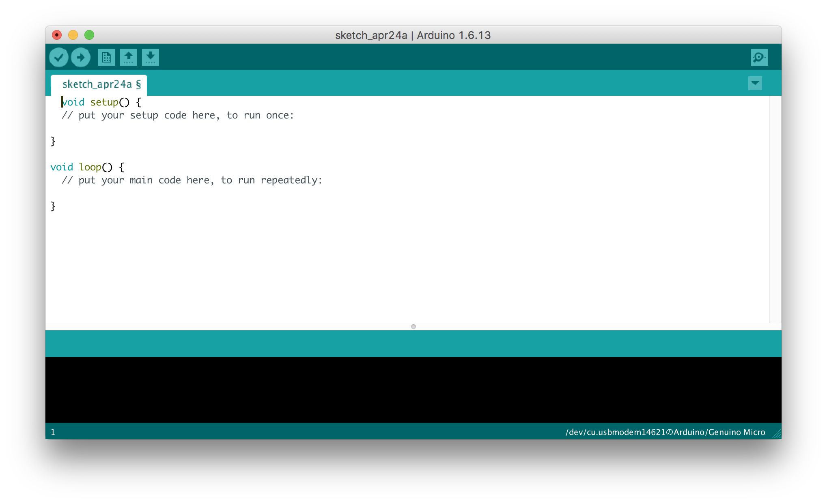Click inside the black console output area
Screen dimensions: 827x504
coord(413,390)
